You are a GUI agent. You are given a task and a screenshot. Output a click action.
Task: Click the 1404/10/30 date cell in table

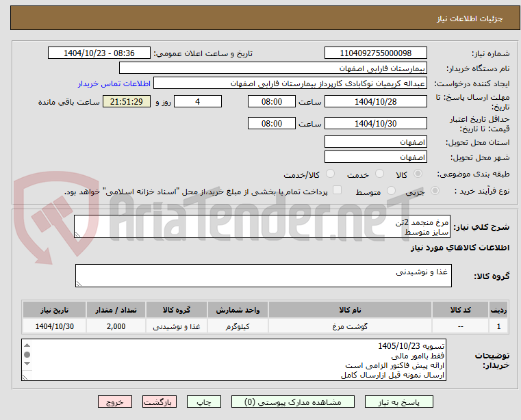[x=55, y=326]
